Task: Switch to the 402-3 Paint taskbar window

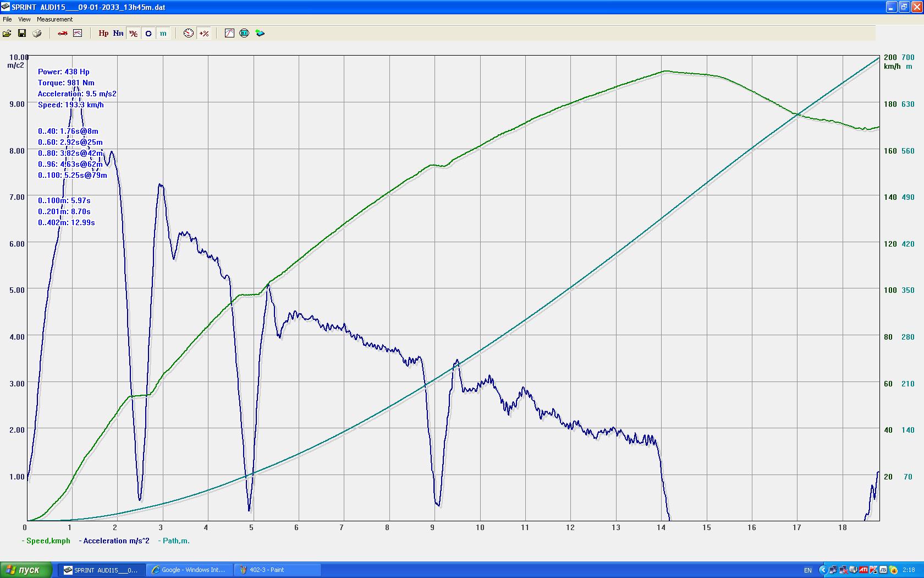Action: (277, 570)
